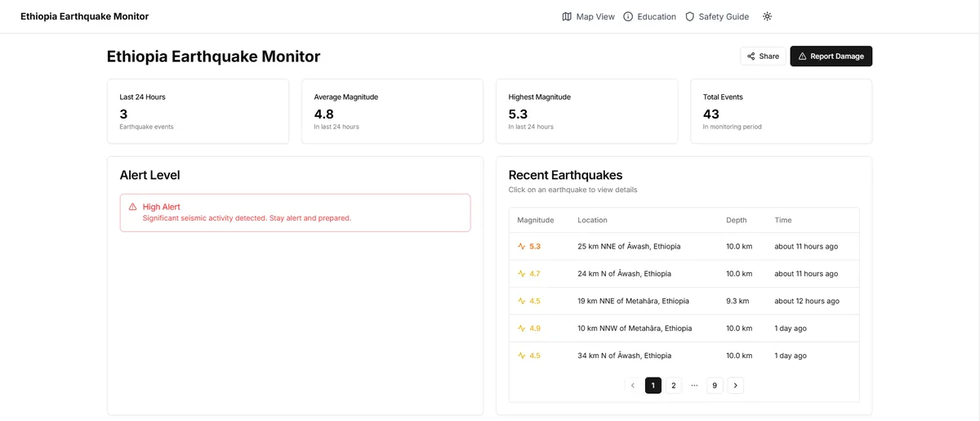Open the 24 km N of Āwash earthquake
The width and height of the screenshot is (980, 421).
pos(684,274)
